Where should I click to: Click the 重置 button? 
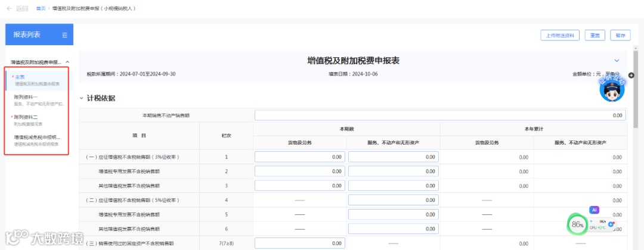(595, 35)
